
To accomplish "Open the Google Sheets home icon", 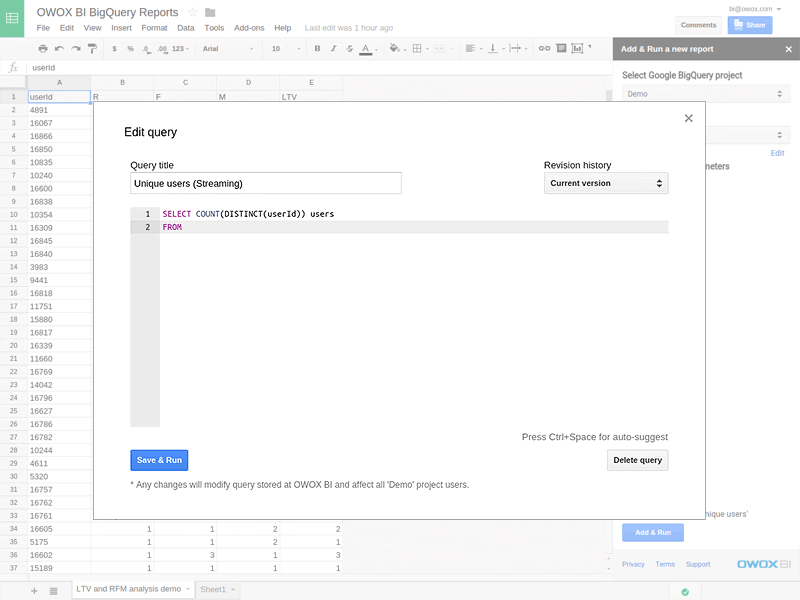I will (12, 18).
